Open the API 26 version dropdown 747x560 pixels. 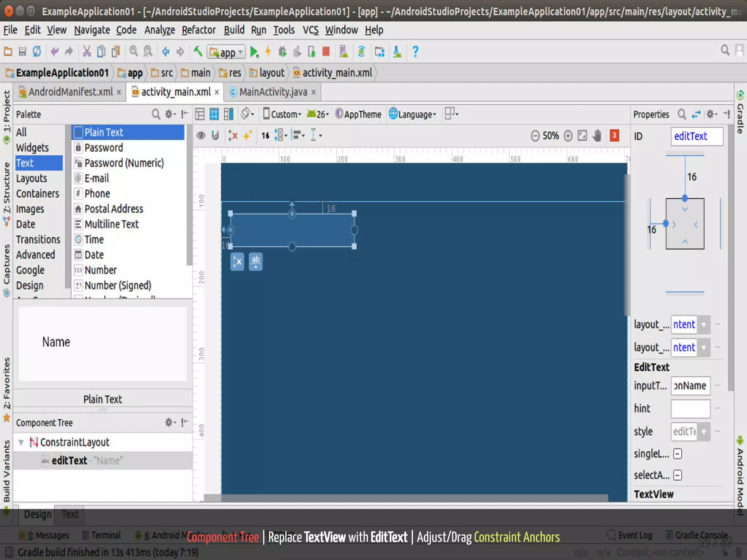[x=318, y=114]
